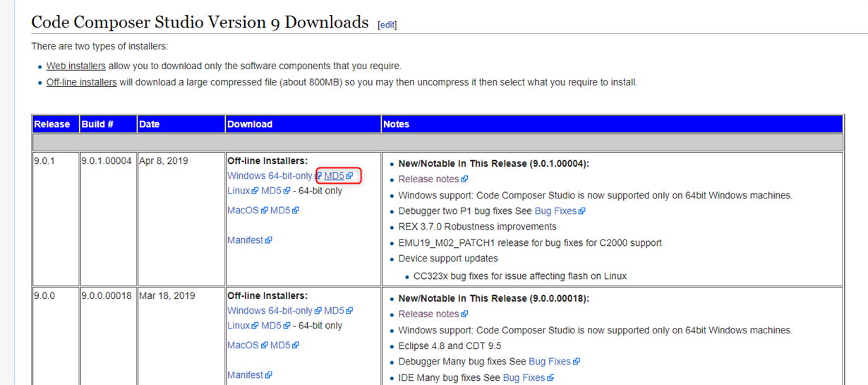The image size is (868, 385).
Task: Open Bug Fixes link in 9.0.1 debugger note
Action: pyautogui.click(x=555, y=211)
